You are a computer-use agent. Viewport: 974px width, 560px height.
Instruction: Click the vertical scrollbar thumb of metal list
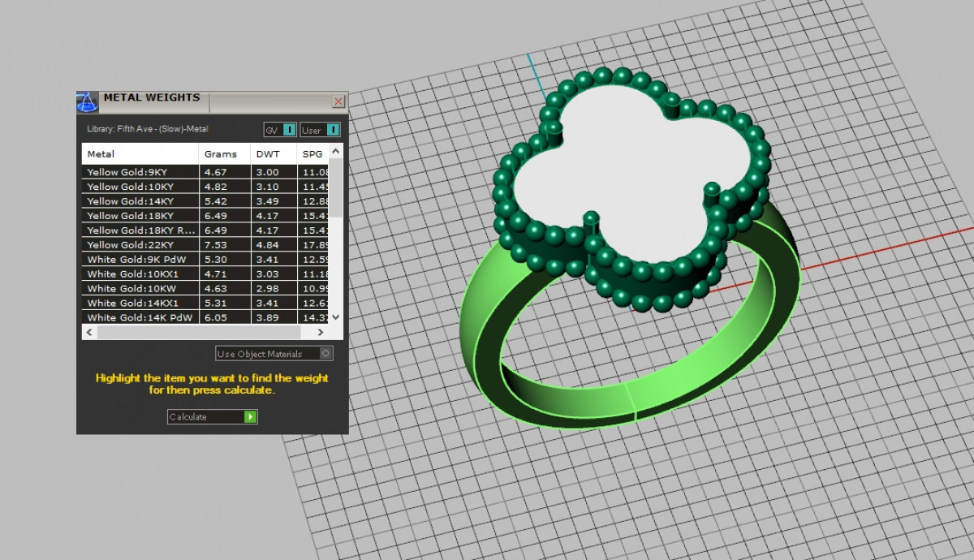coord(336,188)
